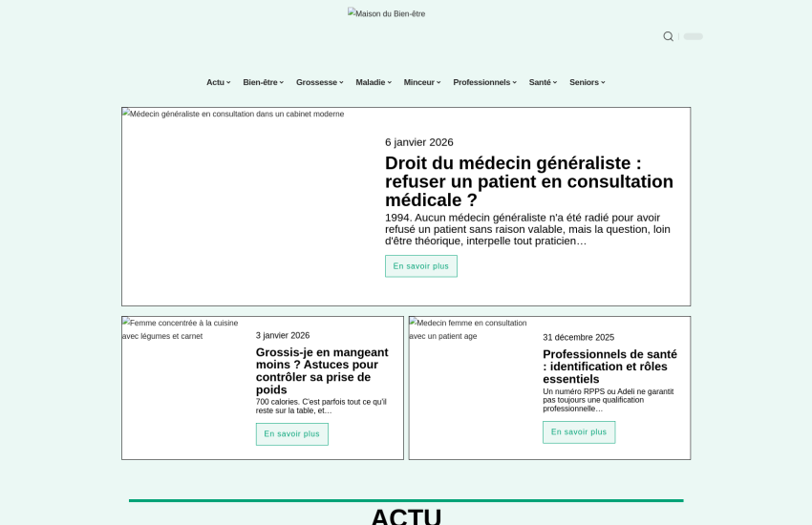Screen dimensions: 812x525
Task: Open the Maladie menu item
Action: 373,82
